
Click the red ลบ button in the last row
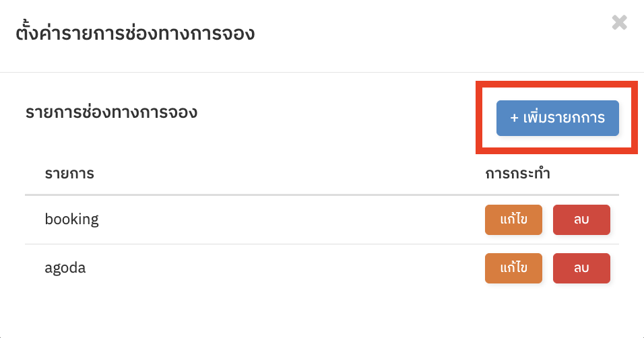point(581,268)
